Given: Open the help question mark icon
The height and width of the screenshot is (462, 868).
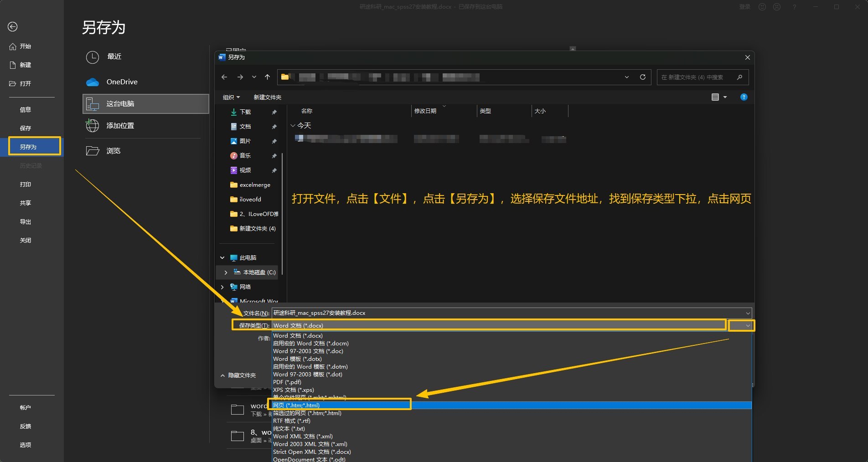Looking at the screenshot, I should click(744, 97).
